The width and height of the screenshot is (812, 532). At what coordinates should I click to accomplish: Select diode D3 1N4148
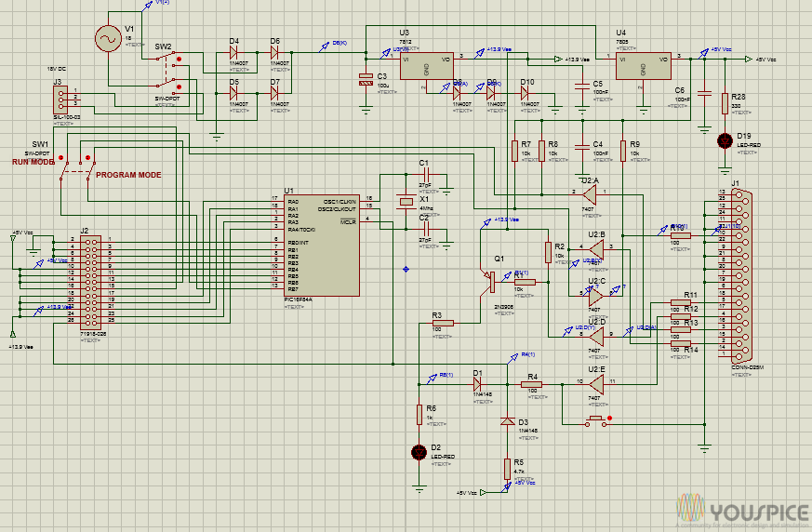pos(508,421)
